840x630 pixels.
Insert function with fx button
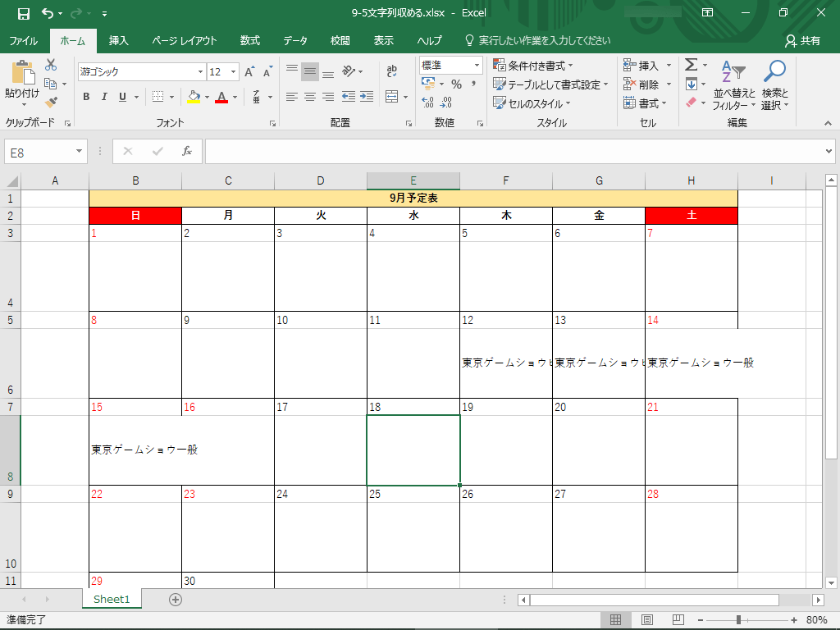tap(187, 152)
